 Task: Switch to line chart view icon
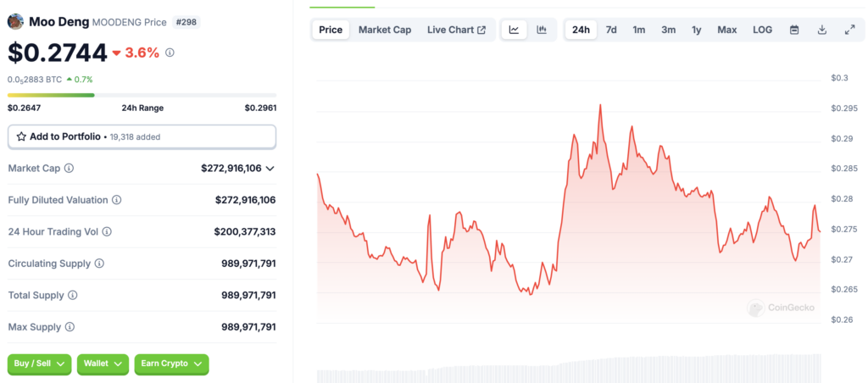coord(515,30)
